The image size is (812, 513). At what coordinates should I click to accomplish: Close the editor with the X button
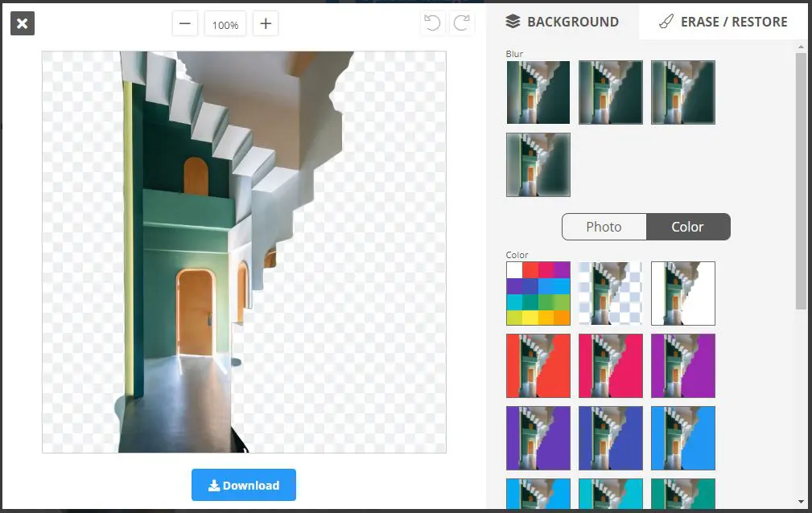point(23,23)
